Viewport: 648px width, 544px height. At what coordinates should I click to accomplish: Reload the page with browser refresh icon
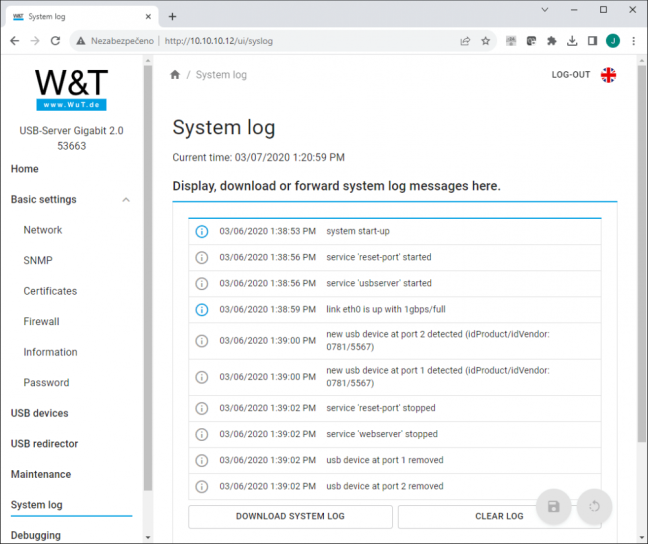click(x=55, y=41)
